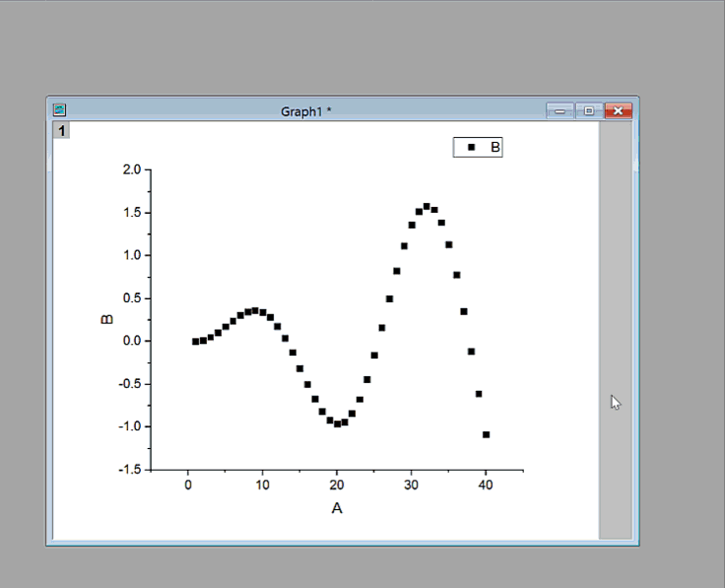Screen dimensions: 725x588
Task: Click the 30 X axis tick label
Action: pos(411,485)
